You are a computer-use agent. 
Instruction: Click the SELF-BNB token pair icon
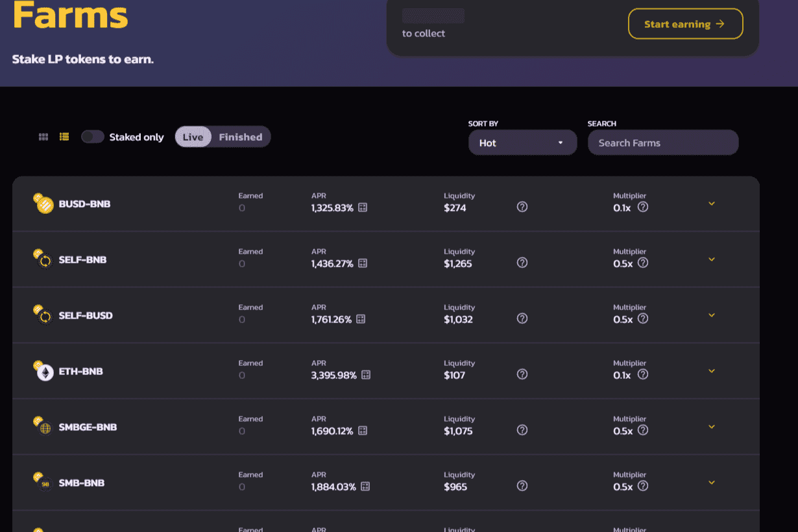43,259
